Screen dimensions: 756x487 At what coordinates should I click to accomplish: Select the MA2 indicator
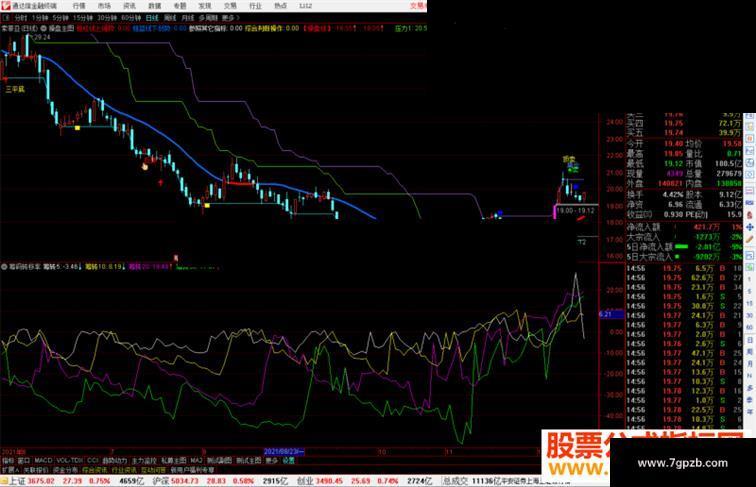coord(197,461)
